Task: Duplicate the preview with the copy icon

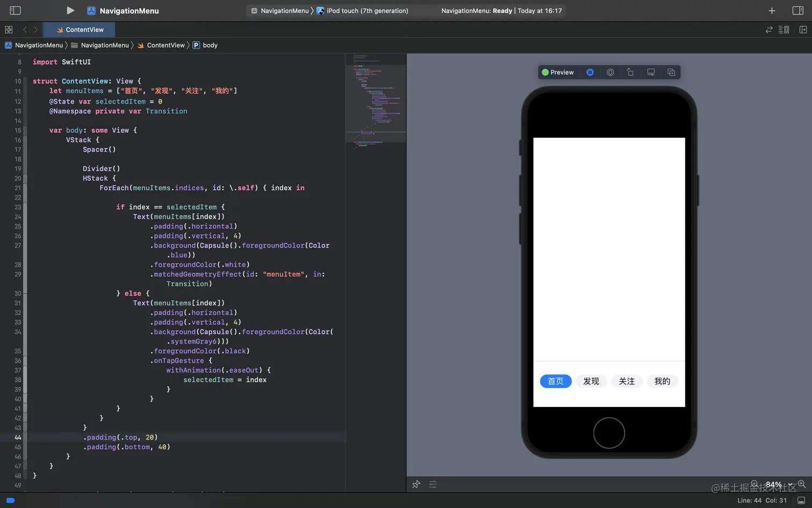Action: click(x=671, y=72)
